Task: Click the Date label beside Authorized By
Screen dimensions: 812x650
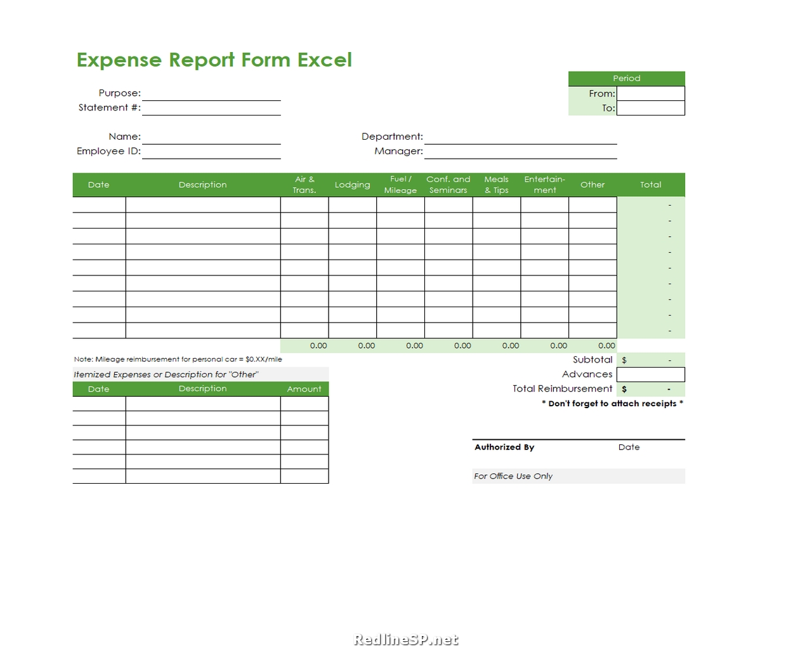Action: pyautogui.click(x=629, y=448)
